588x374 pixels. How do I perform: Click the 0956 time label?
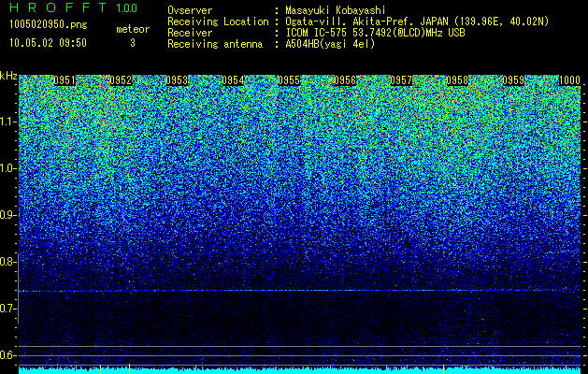[345, 80]
